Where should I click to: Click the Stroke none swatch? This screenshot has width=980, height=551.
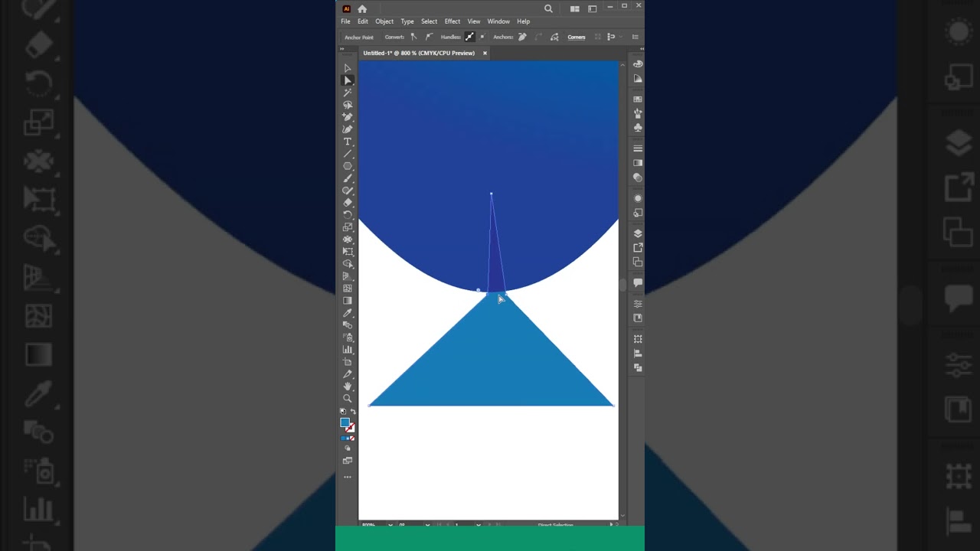coord(351,428)
